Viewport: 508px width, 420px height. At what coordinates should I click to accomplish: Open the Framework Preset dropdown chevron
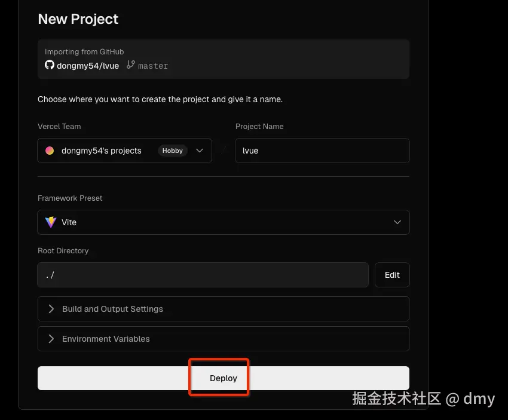(x=397, y=222)
